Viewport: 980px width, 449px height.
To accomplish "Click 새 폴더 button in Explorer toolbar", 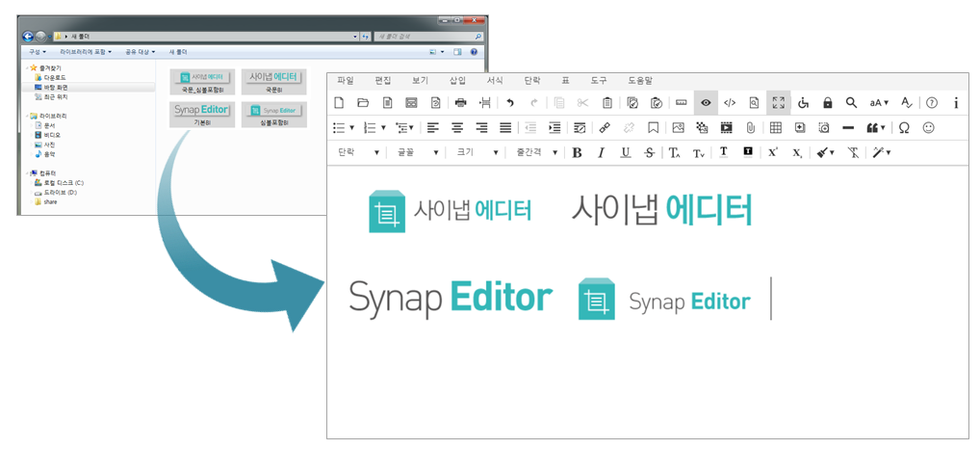I will (178, 52).
